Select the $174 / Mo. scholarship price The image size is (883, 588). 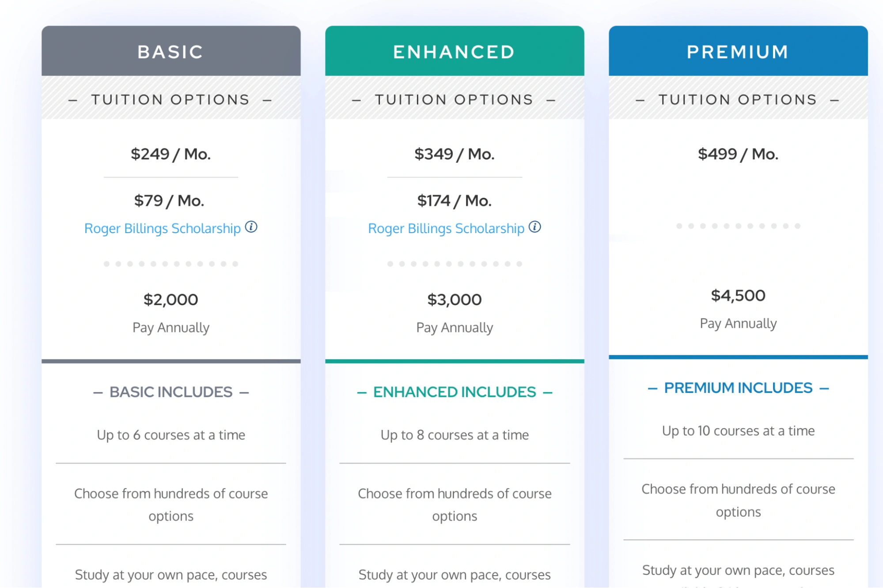click(454, 200)
